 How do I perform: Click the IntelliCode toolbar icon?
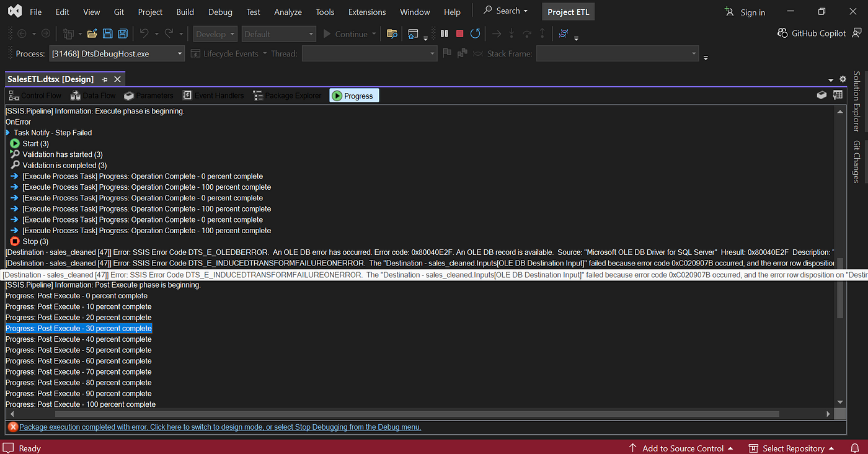[x=563, y=34]
